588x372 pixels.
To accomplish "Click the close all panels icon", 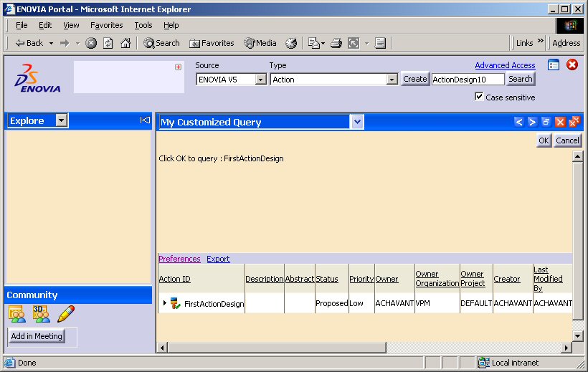I will 574,122.
